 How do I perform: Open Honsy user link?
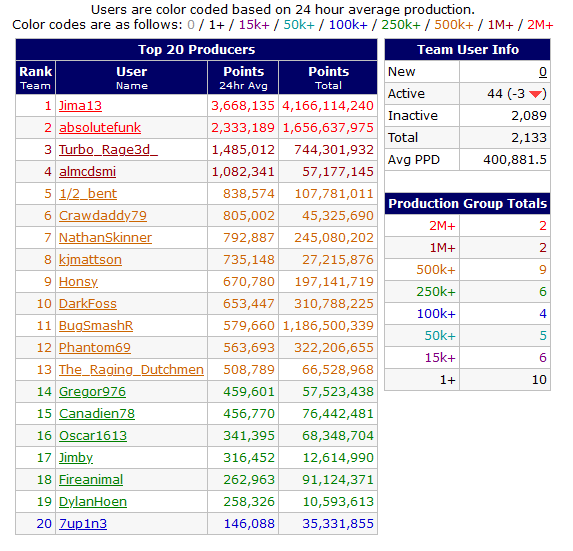pyautogui.click(x=78, y=282)
